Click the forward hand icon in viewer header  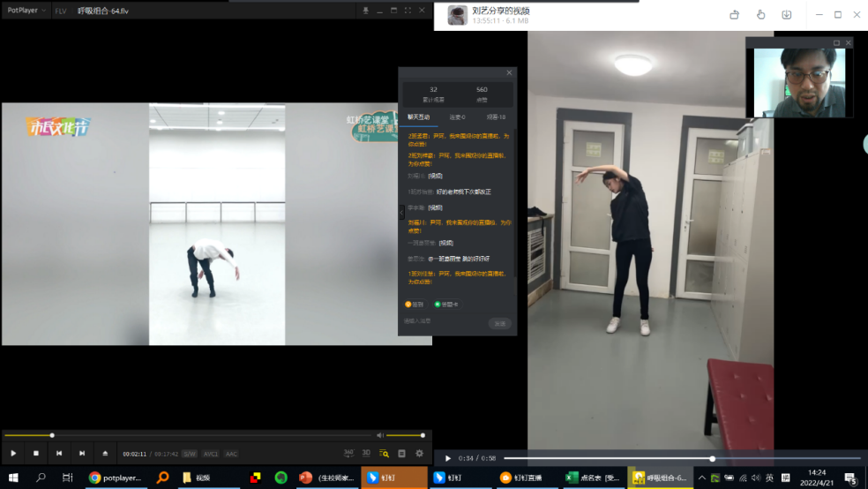pyautogui.click(x=760, y=15)
